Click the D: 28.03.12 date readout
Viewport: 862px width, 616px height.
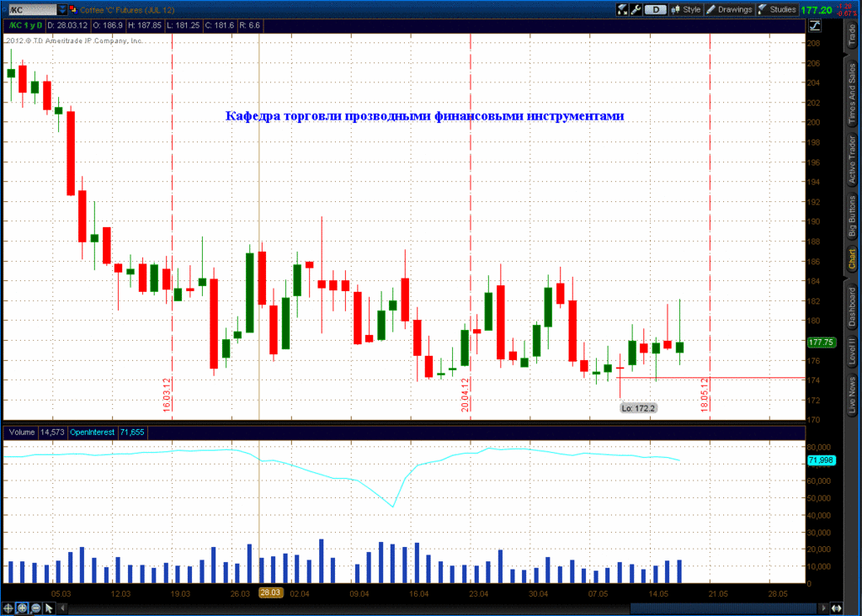pos(67,25)
